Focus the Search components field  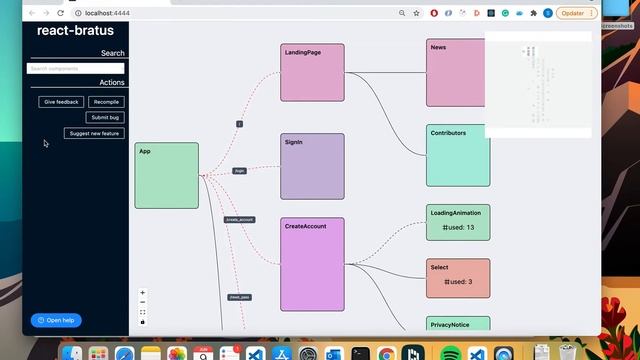point(76,69)
